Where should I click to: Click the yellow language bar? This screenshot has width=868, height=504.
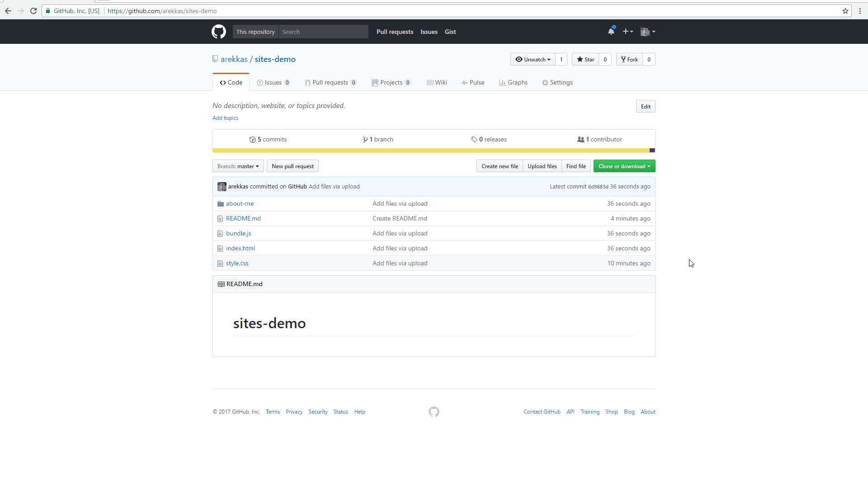[429, 151]
